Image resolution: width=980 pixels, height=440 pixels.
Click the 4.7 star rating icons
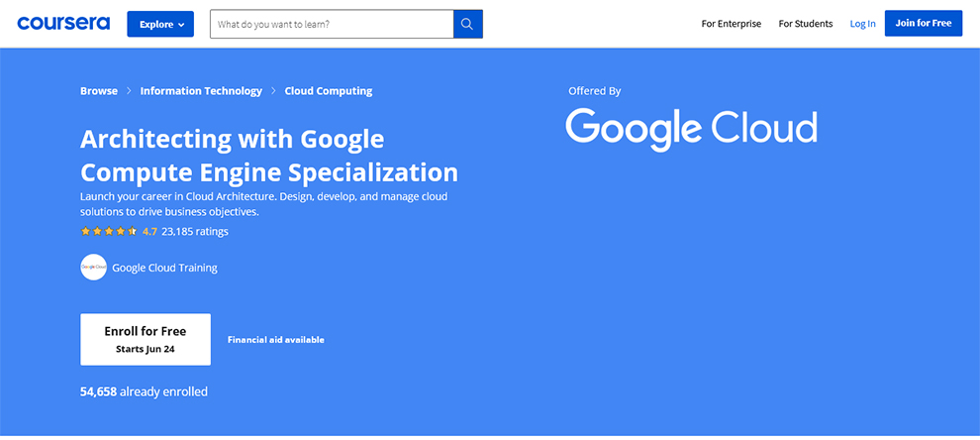[x=109, y=231]
